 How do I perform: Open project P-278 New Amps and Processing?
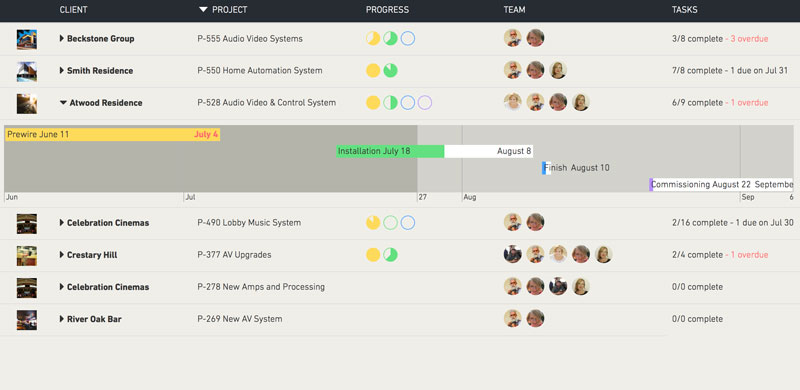(x=261, y=287)
